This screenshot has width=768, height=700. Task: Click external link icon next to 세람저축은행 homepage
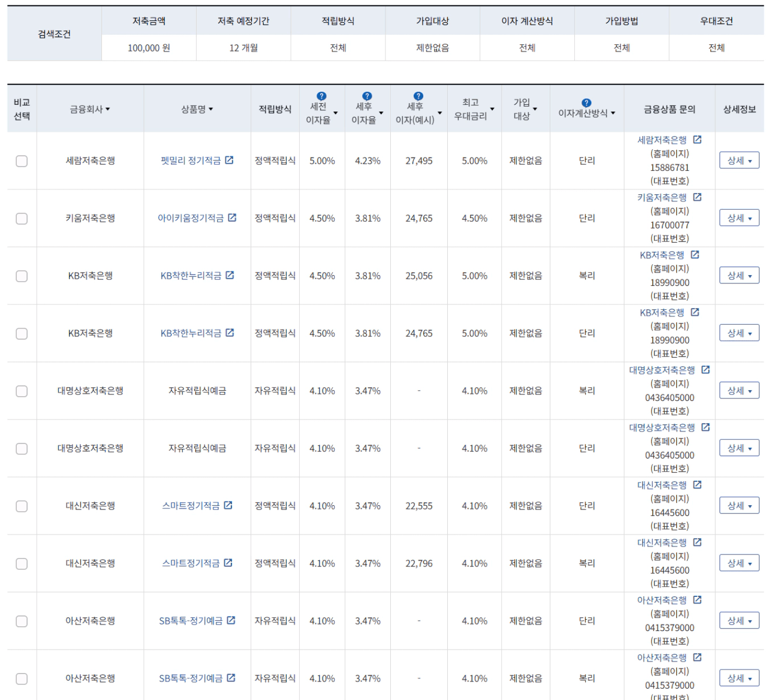(x=697, y=140)
